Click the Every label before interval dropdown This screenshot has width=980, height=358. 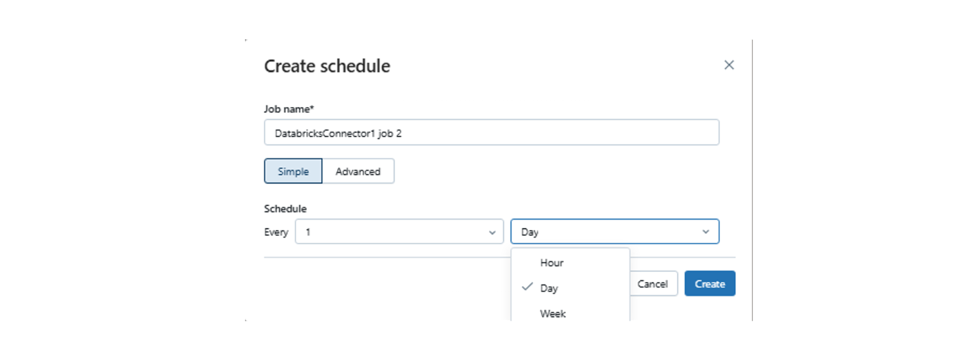pyautogui.click(x=276, y=233)
